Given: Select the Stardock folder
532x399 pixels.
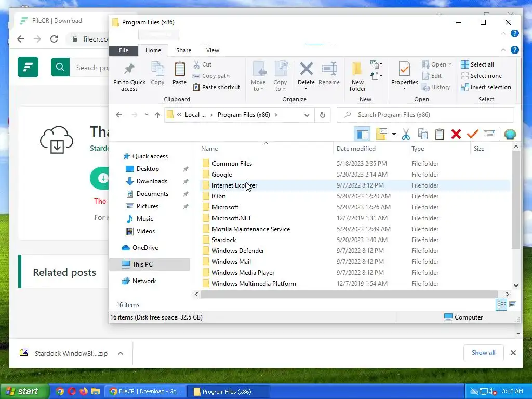Looking at the screenshot, I should point(223,240).
